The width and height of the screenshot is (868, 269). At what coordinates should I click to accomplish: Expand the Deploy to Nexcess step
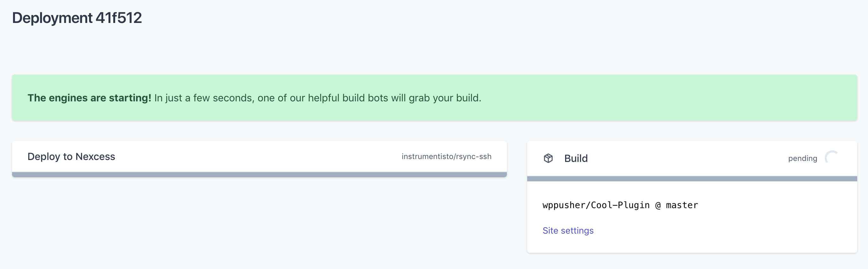click(259, 156)
